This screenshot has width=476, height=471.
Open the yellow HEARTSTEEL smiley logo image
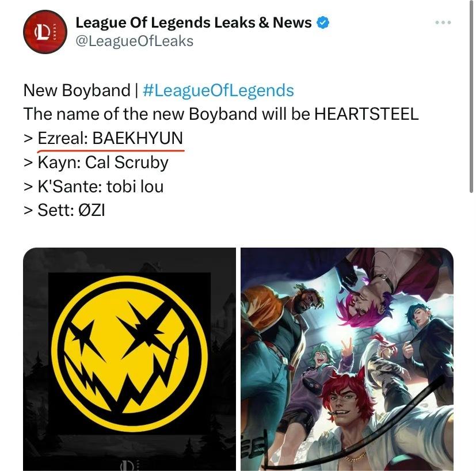tap(130, 359)
